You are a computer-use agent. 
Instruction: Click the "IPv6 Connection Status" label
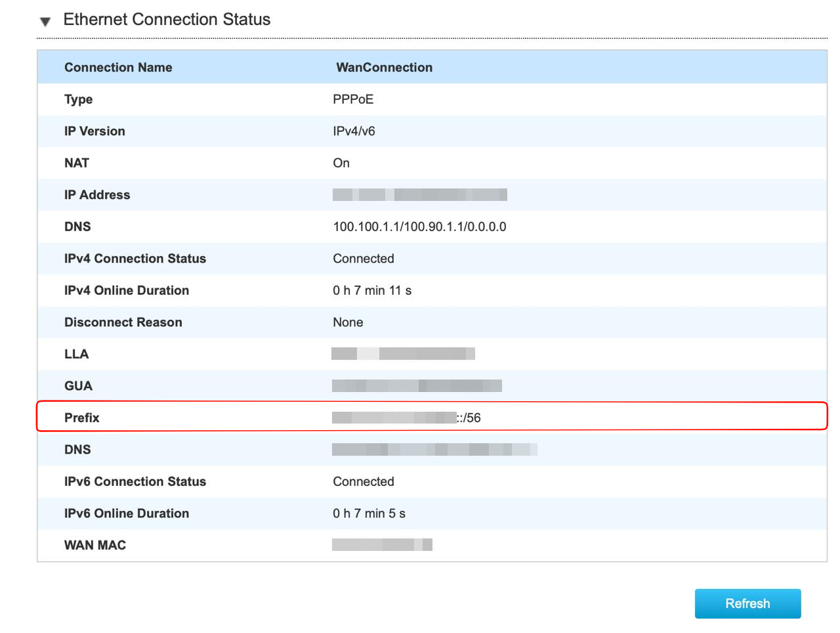135,481
